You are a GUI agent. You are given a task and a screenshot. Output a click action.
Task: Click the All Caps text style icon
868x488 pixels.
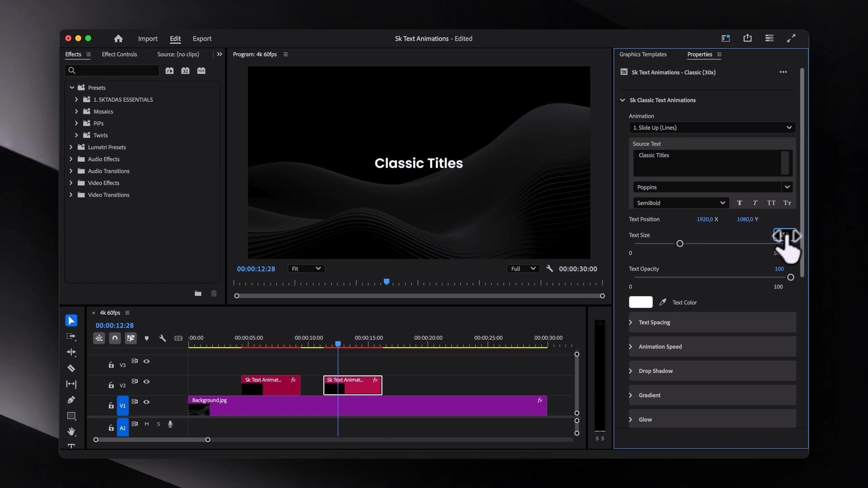(x=771, y=203)
